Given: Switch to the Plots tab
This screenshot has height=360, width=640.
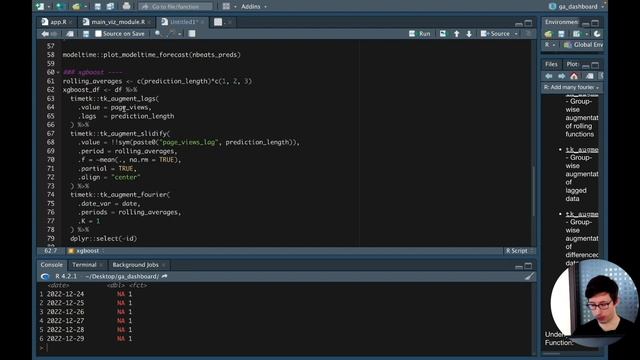Looking at the screenshot, I should [572, 64].
